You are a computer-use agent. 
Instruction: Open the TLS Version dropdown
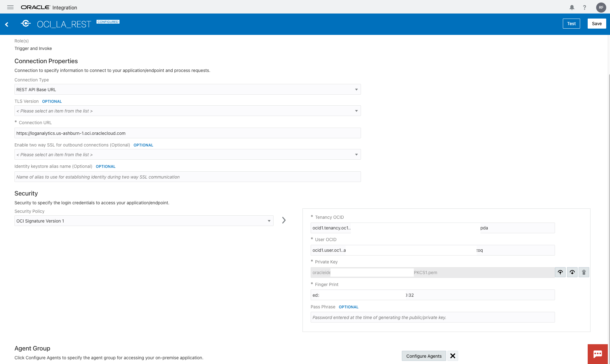click(x=356, y=111)
